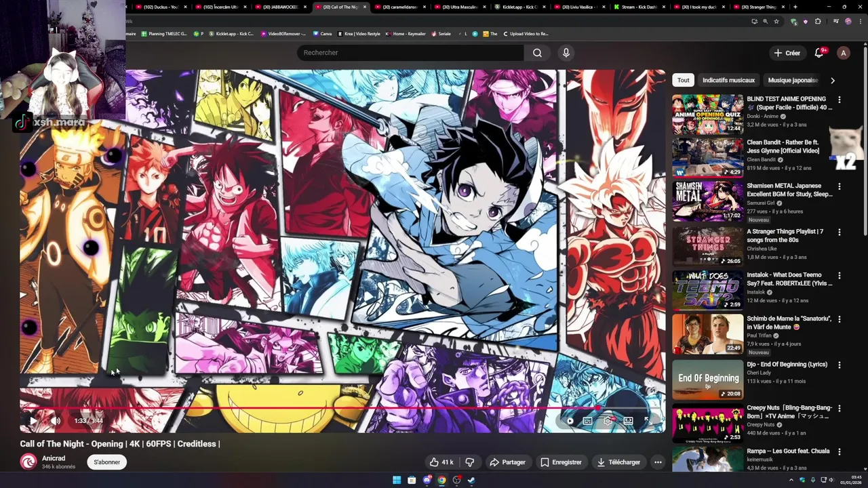Open the Anicrad channel name link
The image size is (868, 488).
tap(54, 458)
